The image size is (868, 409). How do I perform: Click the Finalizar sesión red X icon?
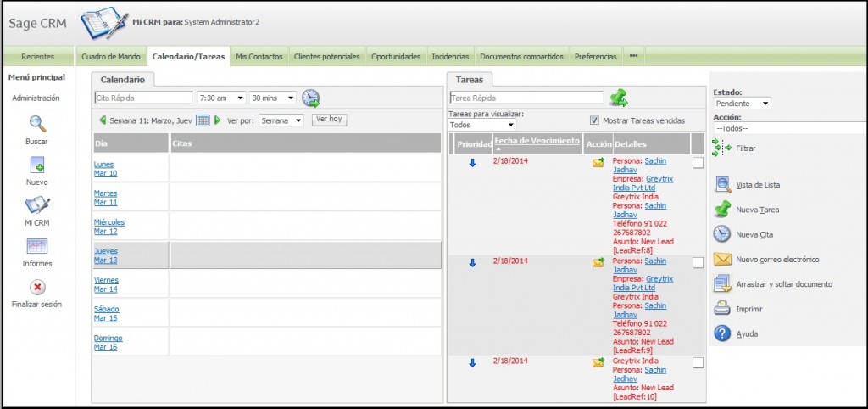click(x=37, y=287)
